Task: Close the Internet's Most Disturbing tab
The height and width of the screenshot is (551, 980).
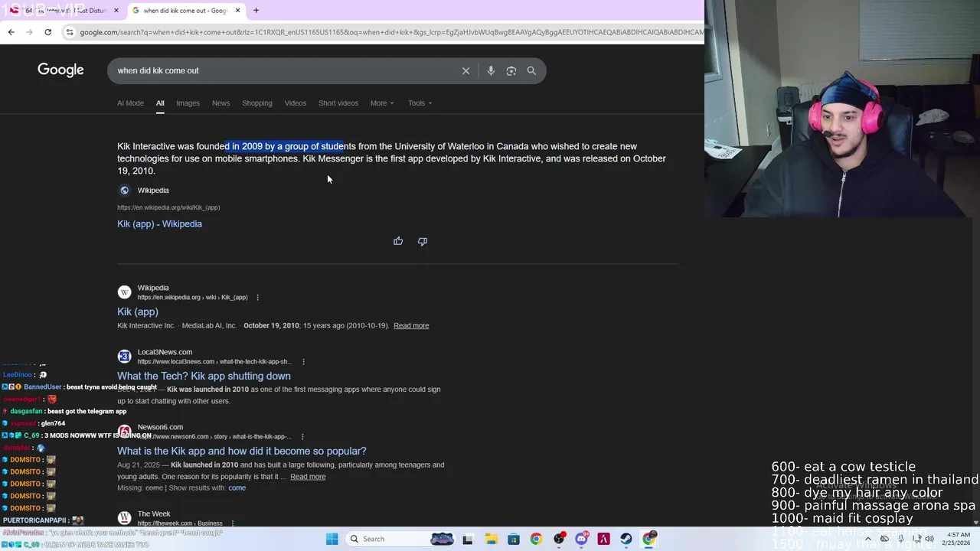Action: tap(116, 11)
